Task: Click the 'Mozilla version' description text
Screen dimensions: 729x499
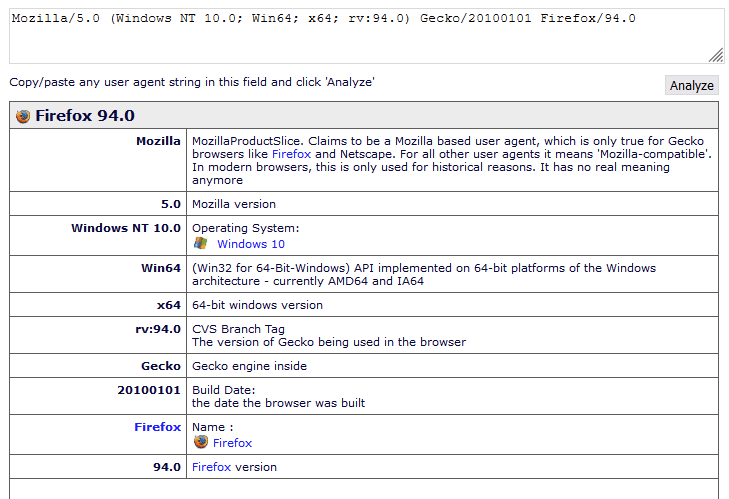Action: coord(234,204)
